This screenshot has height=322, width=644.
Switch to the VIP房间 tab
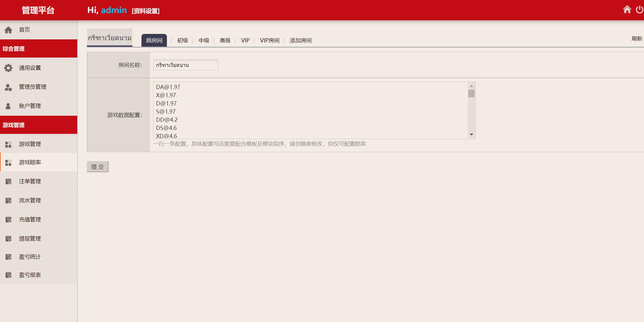(270, 40)
